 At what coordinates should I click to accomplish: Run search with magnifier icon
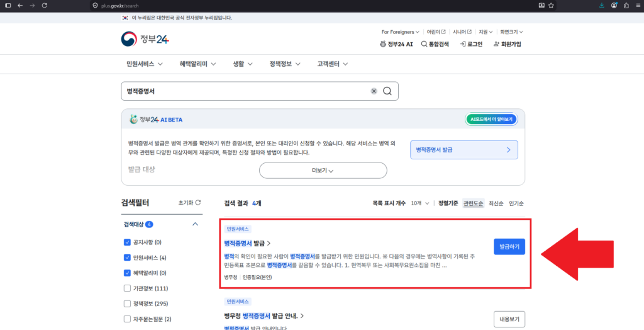point(387,91)
